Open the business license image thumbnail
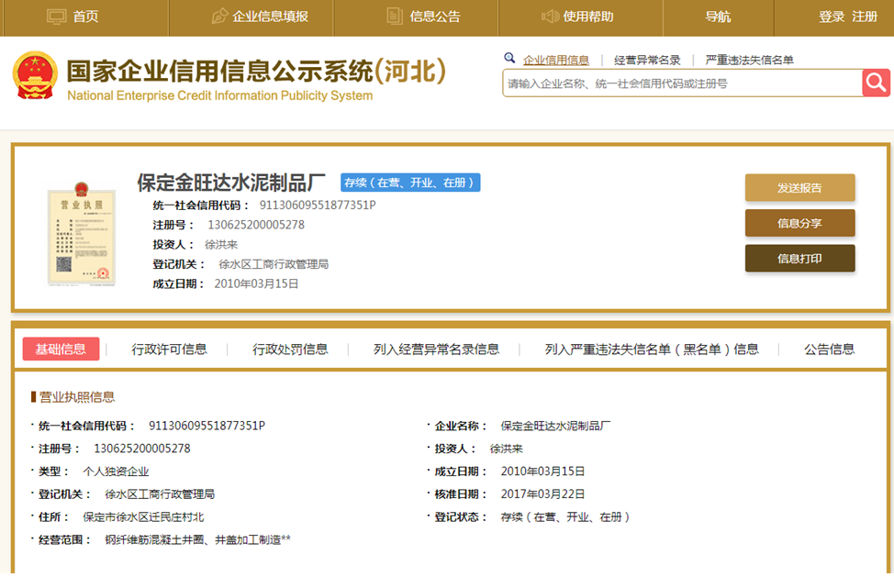 (82, 234)
